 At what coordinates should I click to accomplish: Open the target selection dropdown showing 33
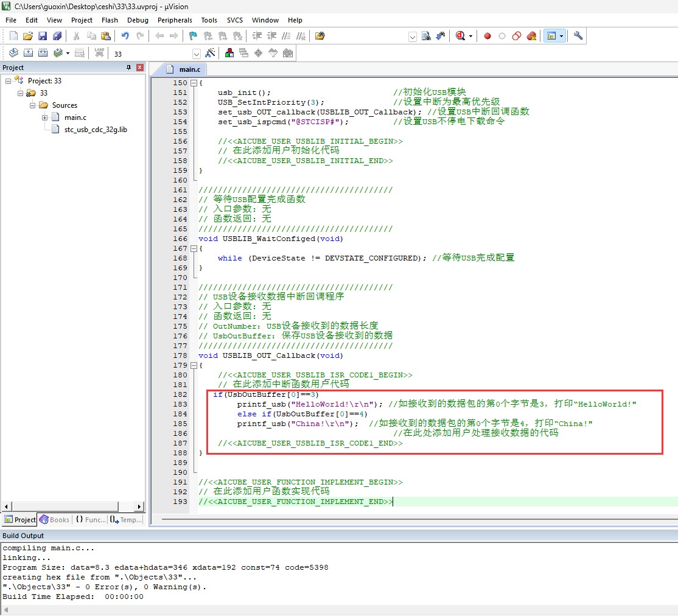coord(197,54)
